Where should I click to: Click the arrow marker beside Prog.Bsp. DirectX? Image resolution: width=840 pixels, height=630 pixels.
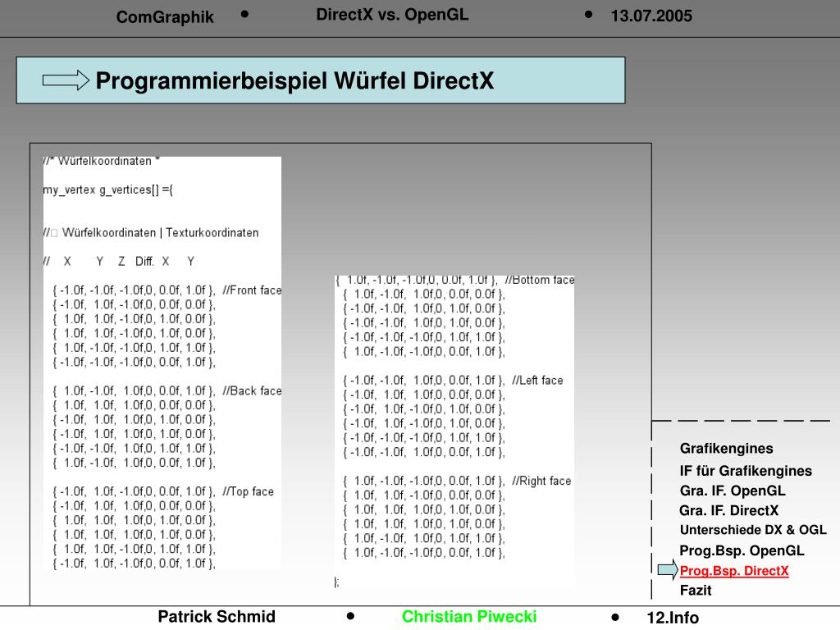[x=668, y=569]
